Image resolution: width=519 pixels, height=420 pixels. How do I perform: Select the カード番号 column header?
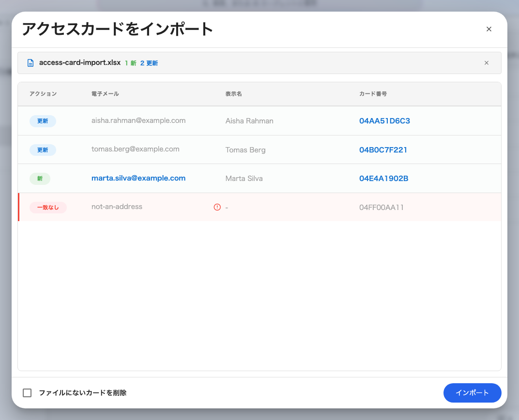(373, 93)
